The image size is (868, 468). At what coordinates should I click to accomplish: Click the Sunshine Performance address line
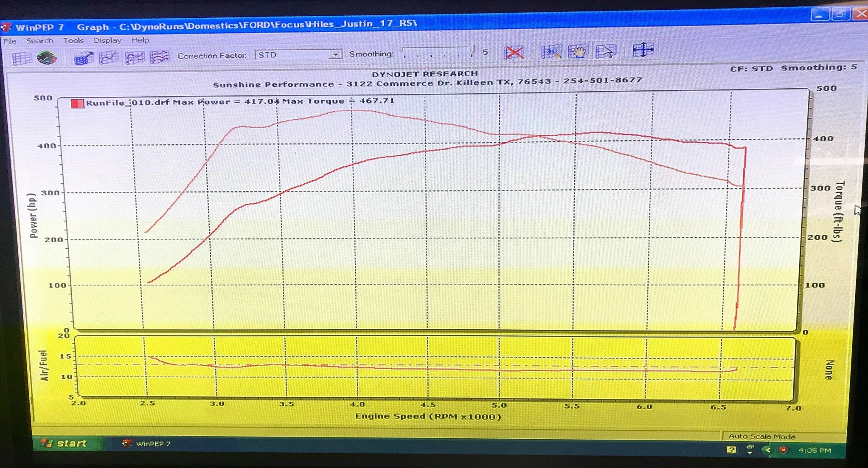coord(427,82)
